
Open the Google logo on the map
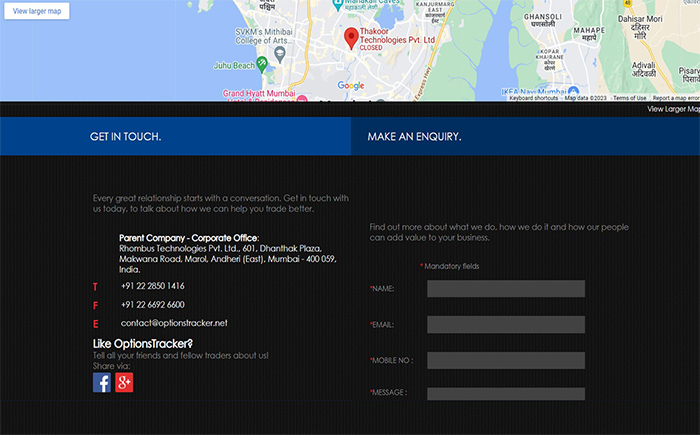351,85
